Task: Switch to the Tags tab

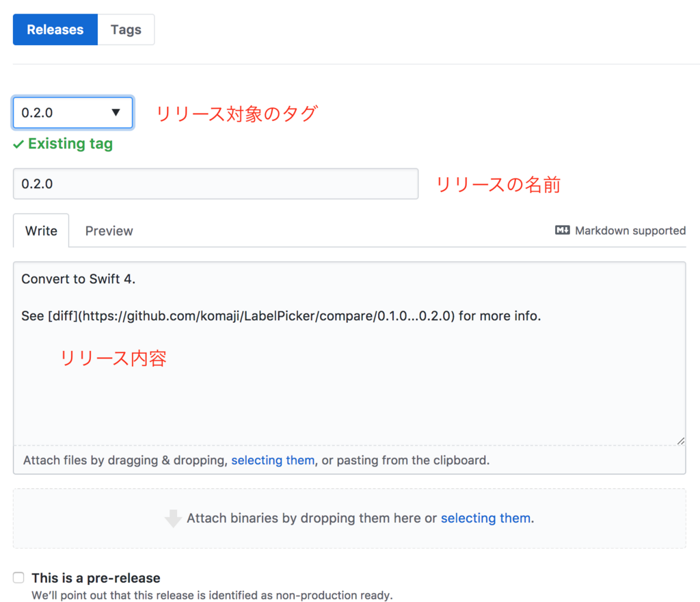Action: coord(126,29)
